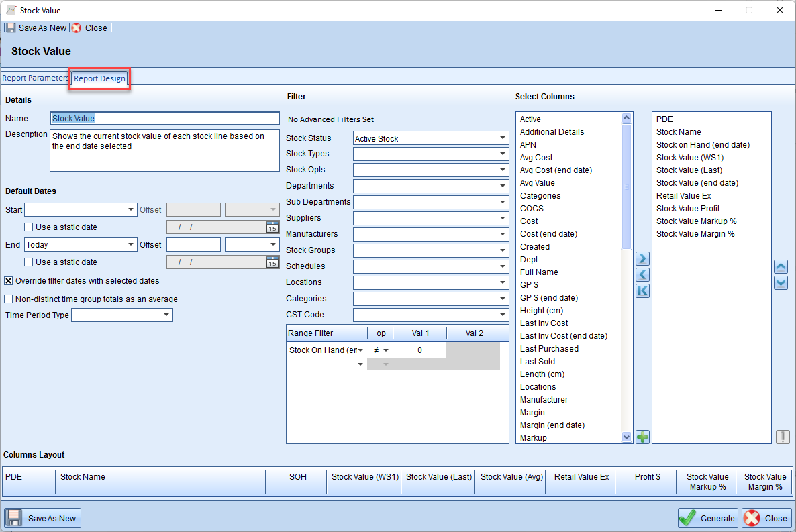Select the Report Design tab
Screen dimensions: 796x532
[x=99, y=78]
